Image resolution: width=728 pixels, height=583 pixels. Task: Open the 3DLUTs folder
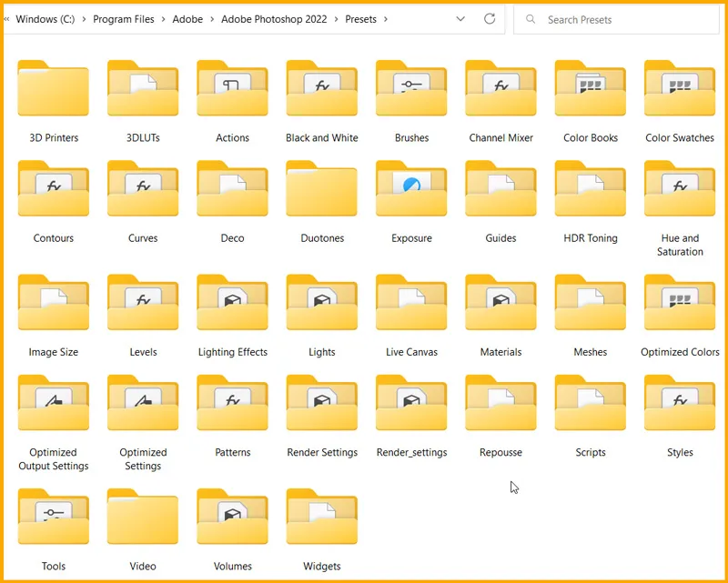pyautogui.click(x=142, y=89)
